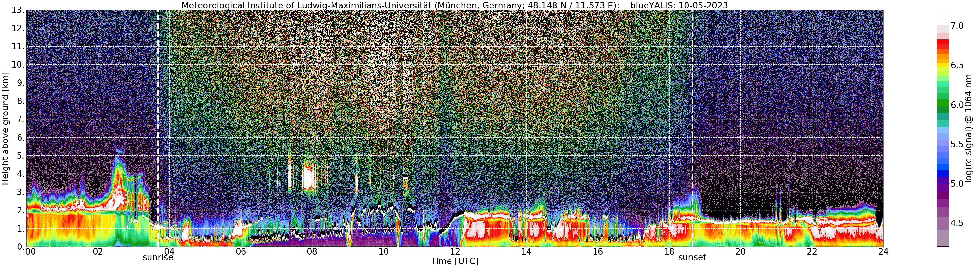This screenshot has width=980, height=268.
Task: Click the '02' time tick label
Action: (x=98, y=252)
